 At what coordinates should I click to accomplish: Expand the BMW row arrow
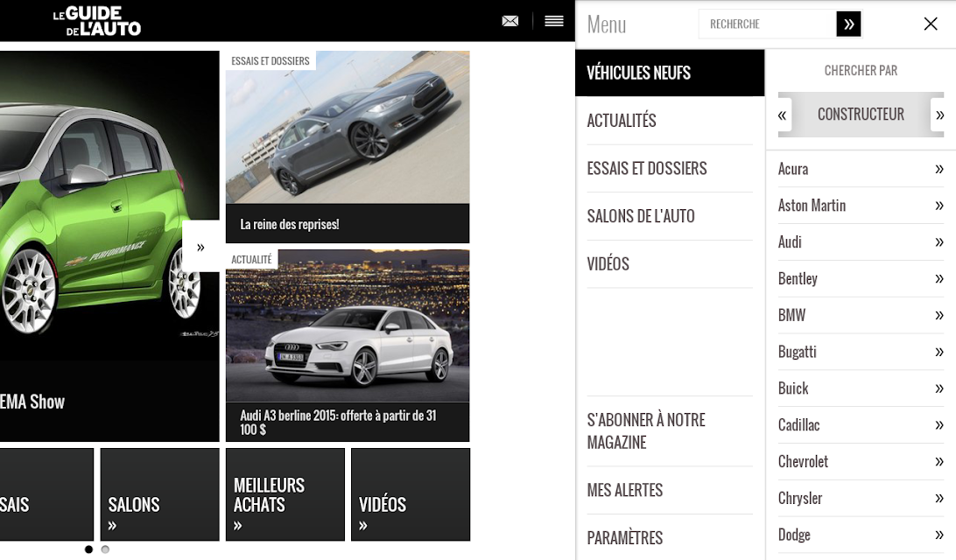click(938, 315)
